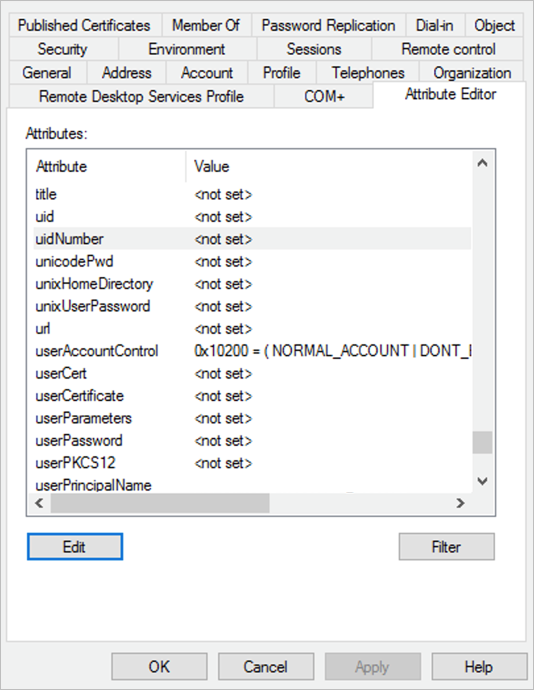Select the title attribute row

pyautogui.click(x=252, y=194)
